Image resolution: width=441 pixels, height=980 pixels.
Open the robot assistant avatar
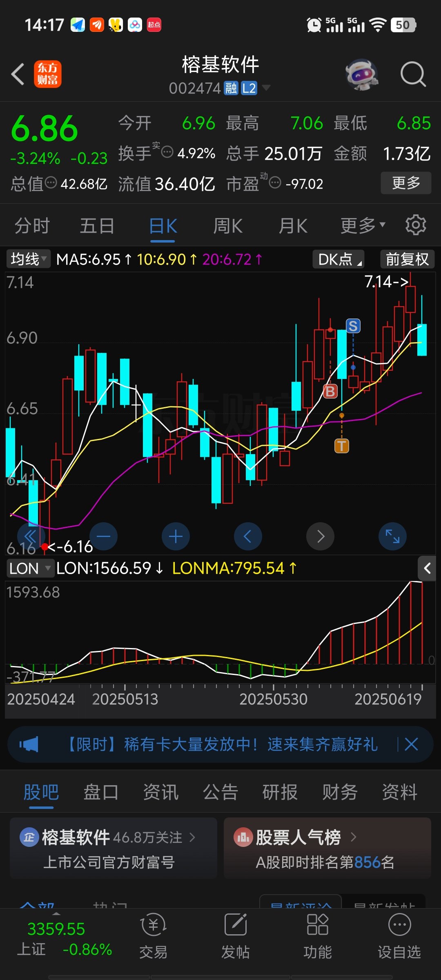pyautogui.click(x=362, y=74)
